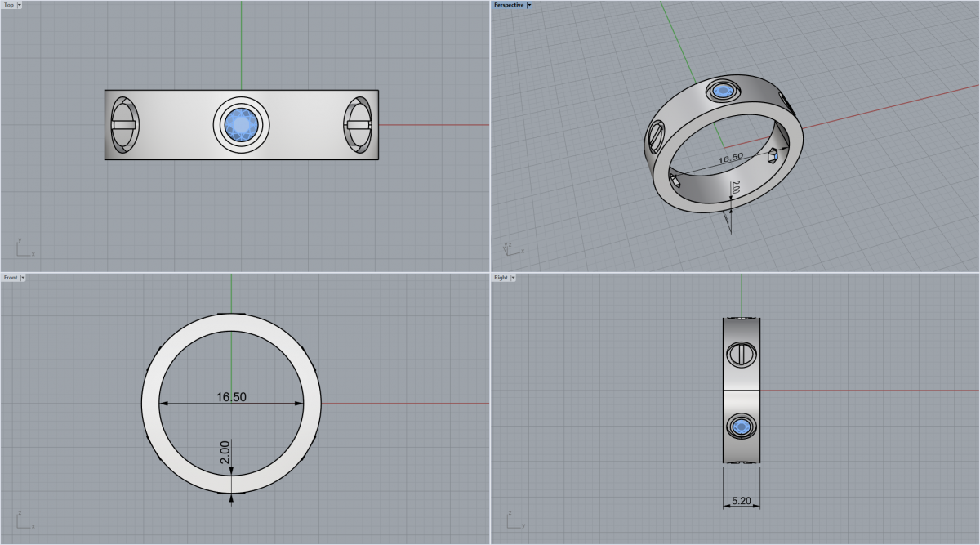The width and height of the screenshot is (980, 545).
Task: Expand the Front viewport dropdown arrow
Action: point(23,278)
